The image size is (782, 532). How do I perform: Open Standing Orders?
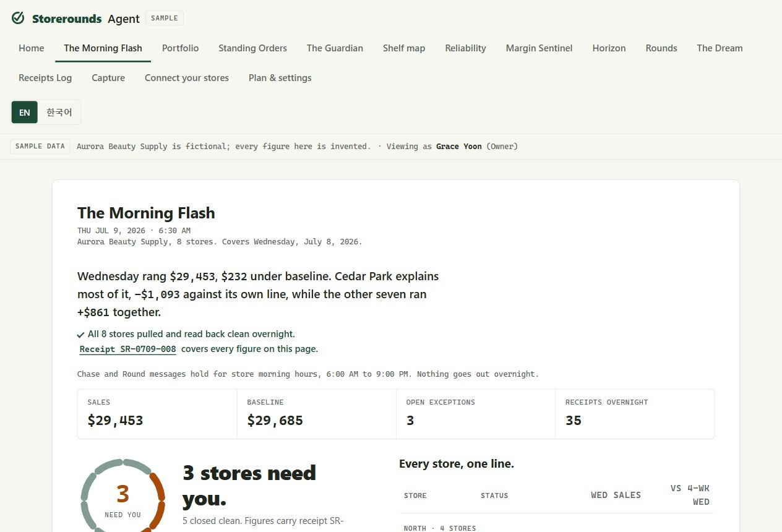tap(252, 48)
